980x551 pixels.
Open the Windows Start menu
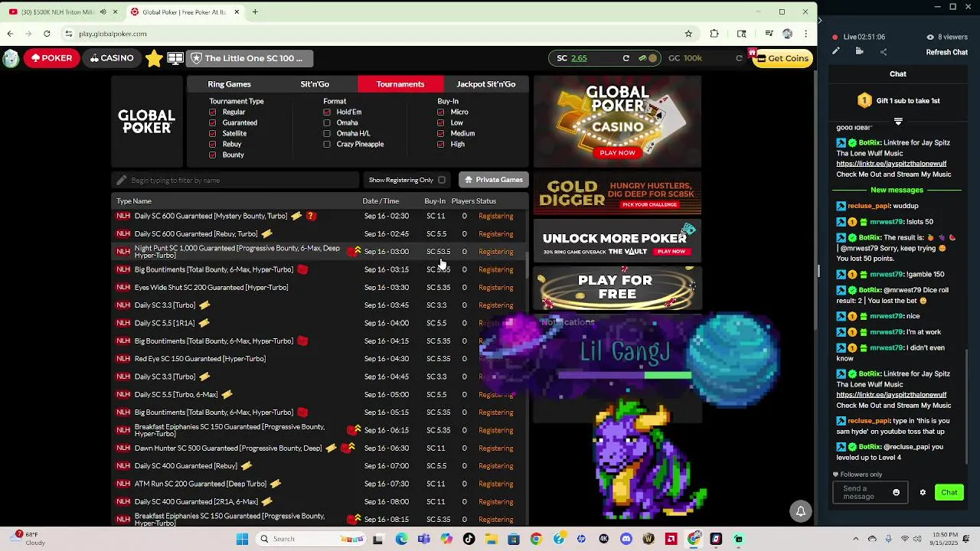[242, 539]
